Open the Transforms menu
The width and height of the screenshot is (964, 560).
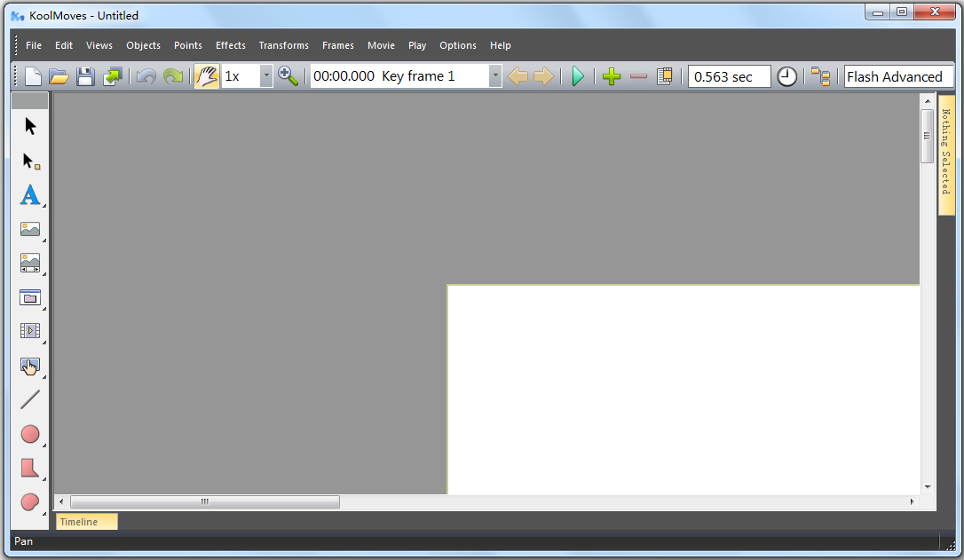[283, 45]
